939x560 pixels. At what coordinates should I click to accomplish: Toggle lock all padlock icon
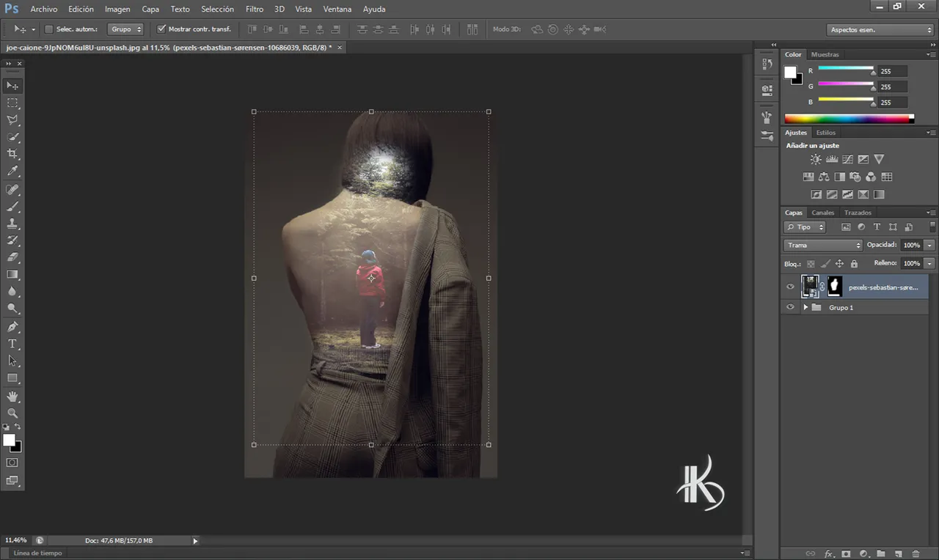tap(854, 264)
